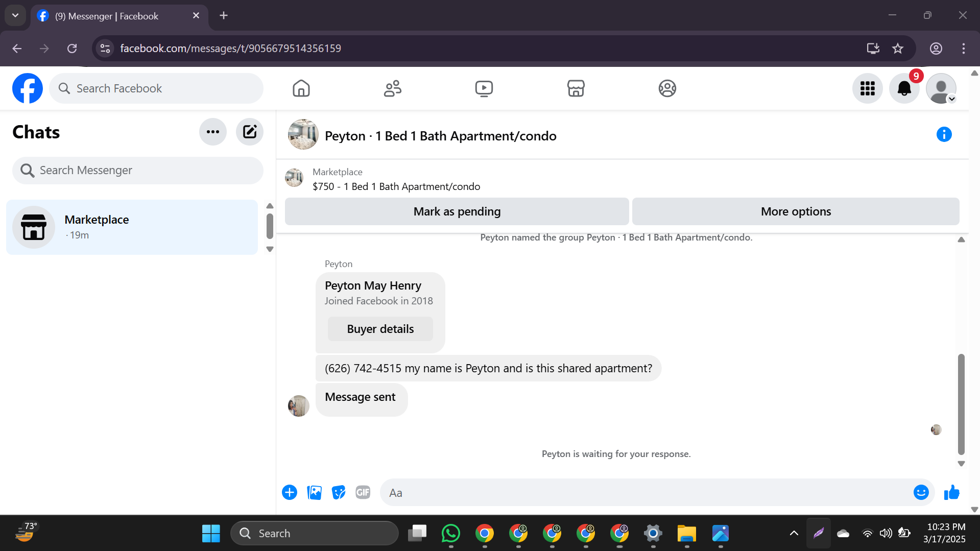
Task: Show hidden system tray icons
Action: pyautogui.click(x=794, y=534)
